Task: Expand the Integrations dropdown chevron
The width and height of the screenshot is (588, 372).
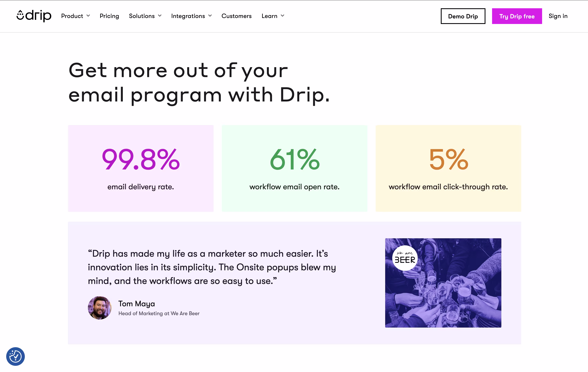Action: (x=210, y=16)
